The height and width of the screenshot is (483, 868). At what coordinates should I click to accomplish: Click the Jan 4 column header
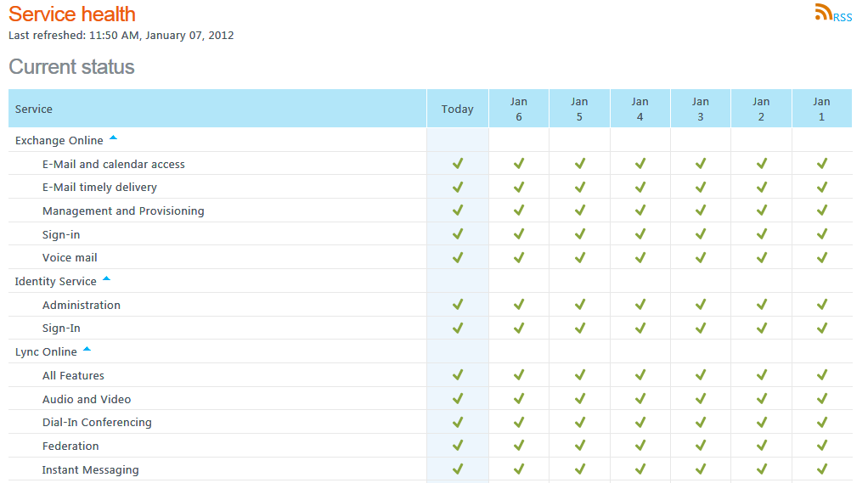click(640, 109)
